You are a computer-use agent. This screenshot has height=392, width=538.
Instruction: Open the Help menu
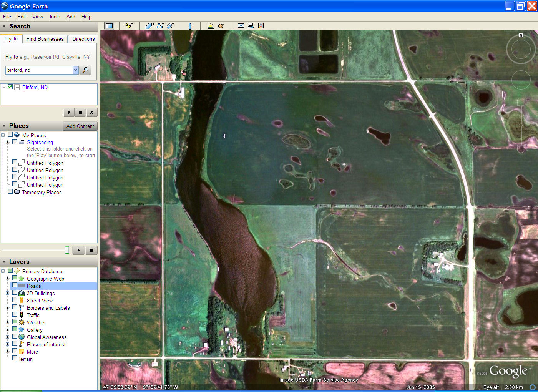point(86,17)
